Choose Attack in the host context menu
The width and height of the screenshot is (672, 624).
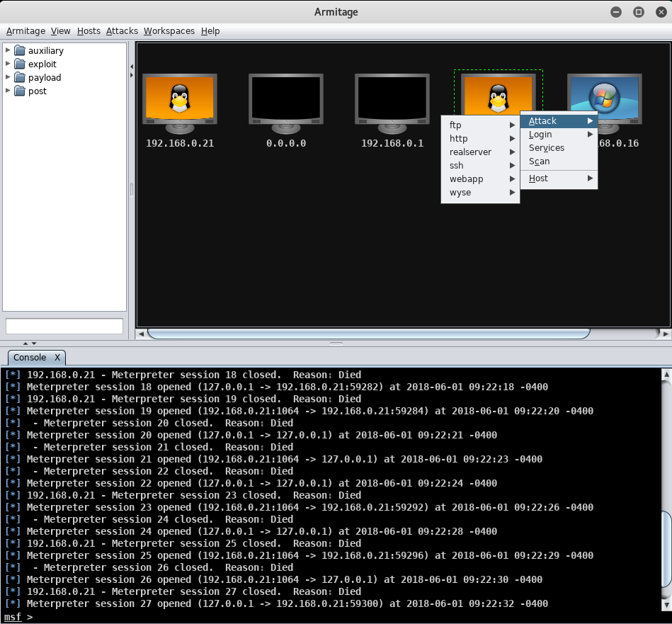click(559, 121)
